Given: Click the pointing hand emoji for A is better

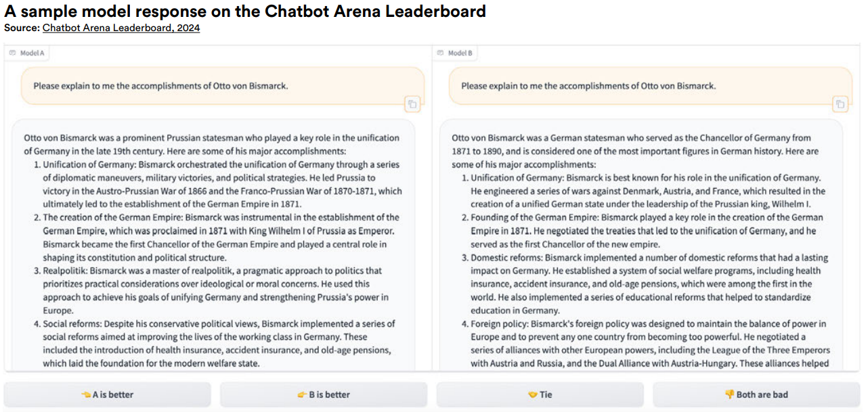Looking at the screenshot, I should pyautogui.click(x=86, y=395).
